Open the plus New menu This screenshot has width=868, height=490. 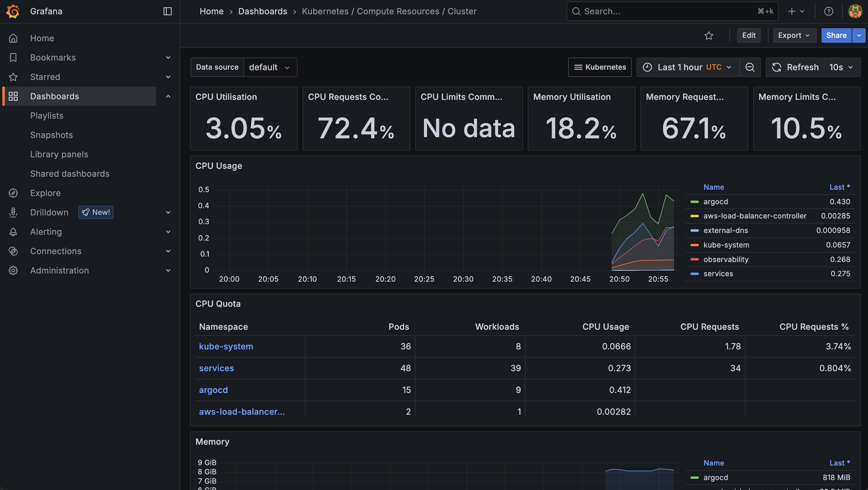[796, 11]
